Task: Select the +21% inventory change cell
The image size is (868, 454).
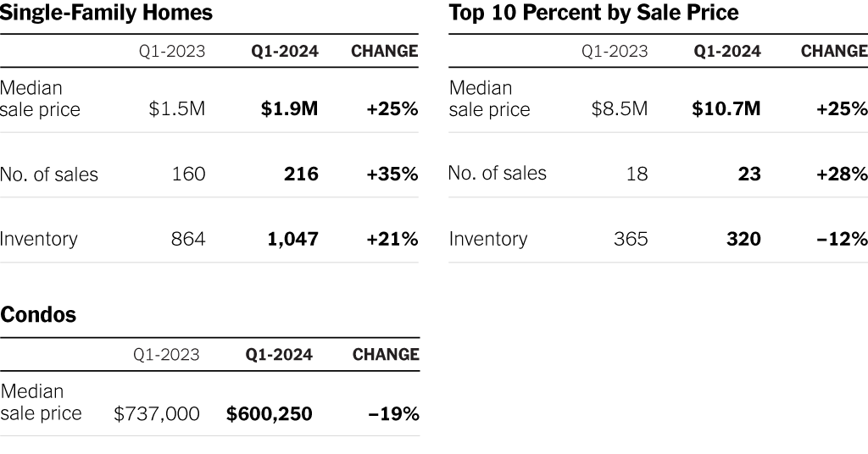Action: point(392,239)
